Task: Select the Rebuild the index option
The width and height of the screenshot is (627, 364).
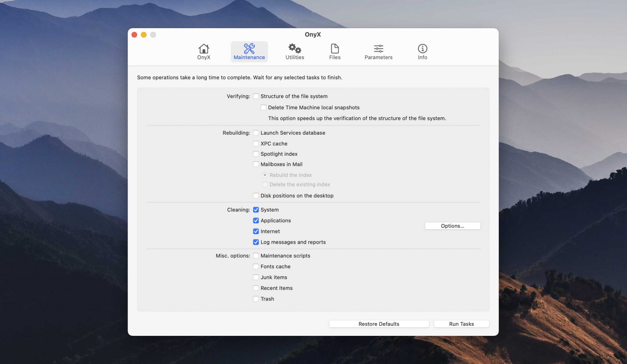Action: click(265, 175)
